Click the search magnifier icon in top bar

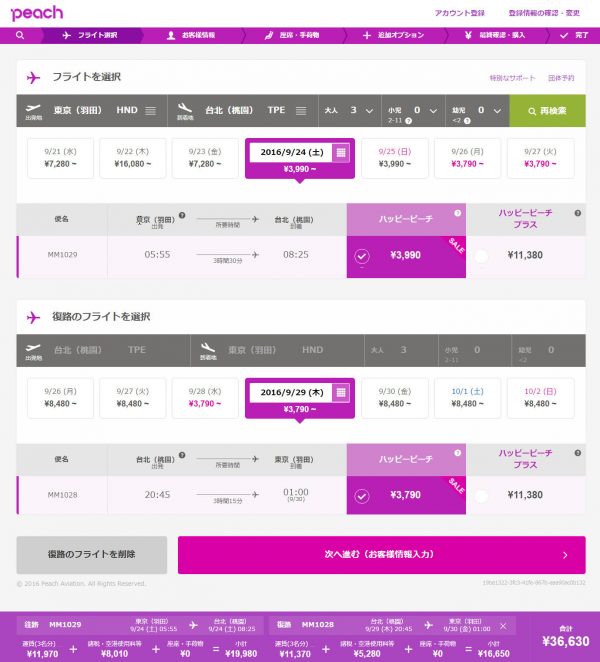click(x=20, y=35)
